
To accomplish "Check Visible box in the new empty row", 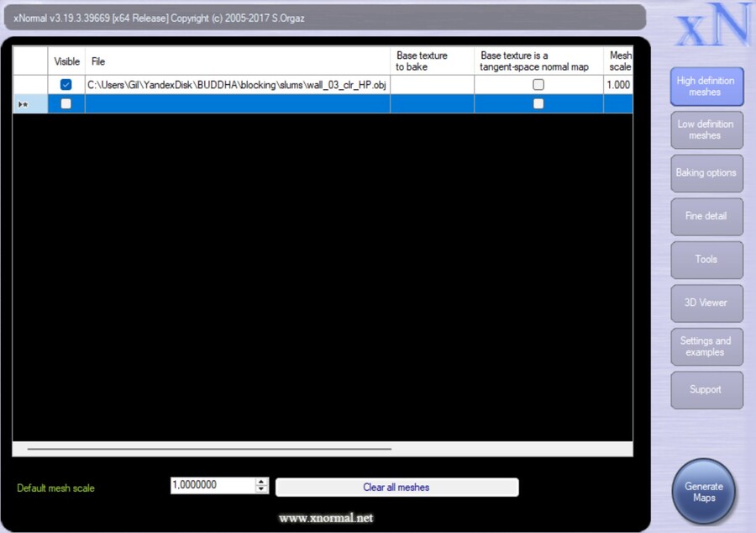I will point(66,103).
